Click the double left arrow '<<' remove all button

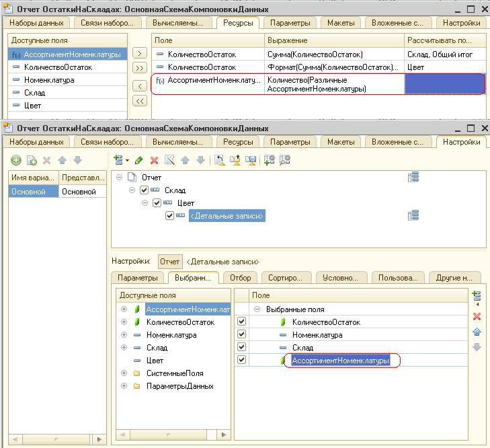(139, 101)
